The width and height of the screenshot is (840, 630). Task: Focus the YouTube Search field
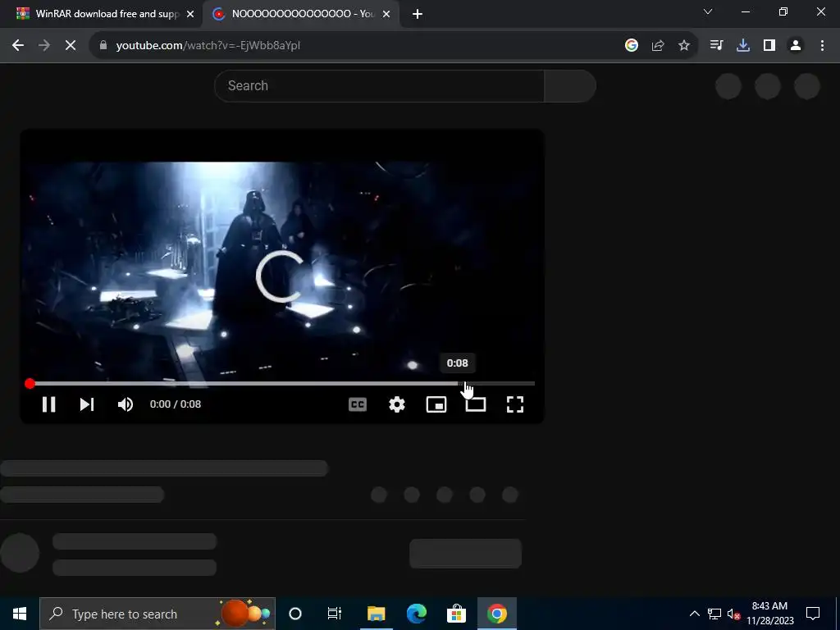[379, 85]
